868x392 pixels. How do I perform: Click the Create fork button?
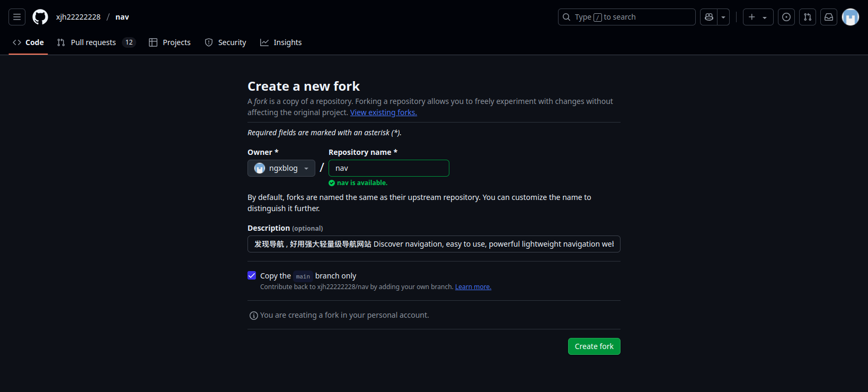594,346
